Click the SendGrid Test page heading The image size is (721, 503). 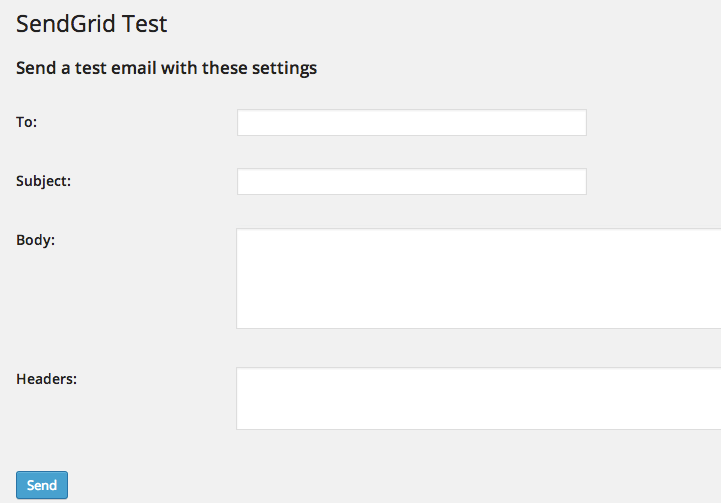pyautogui.click(x=92, y=22)
